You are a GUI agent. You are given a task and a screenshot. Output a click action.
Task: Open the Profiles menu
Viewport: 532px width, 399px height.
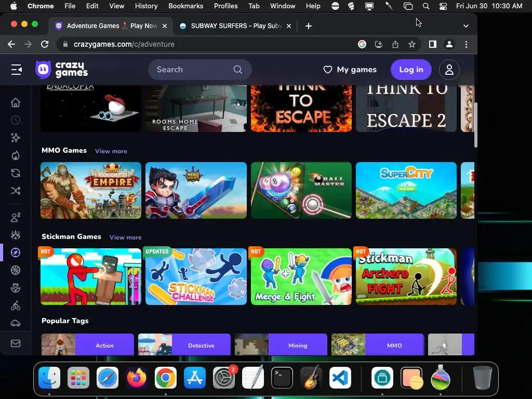tap(225, 6)
